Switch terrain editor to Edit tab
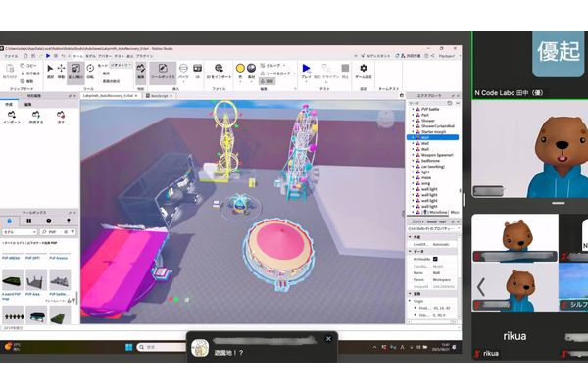 coord(28,104)
